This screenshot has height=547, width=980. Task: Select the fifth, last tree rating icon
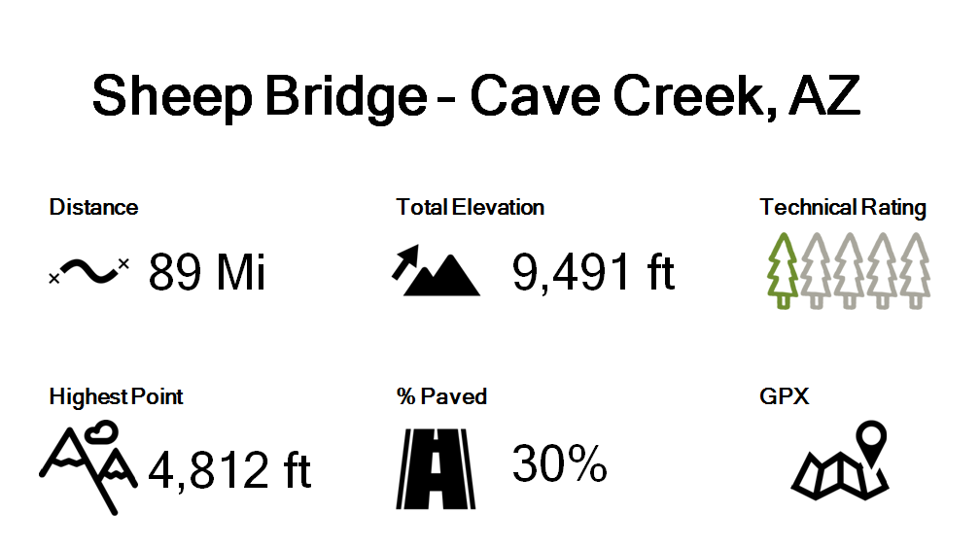tap(914, 270)
